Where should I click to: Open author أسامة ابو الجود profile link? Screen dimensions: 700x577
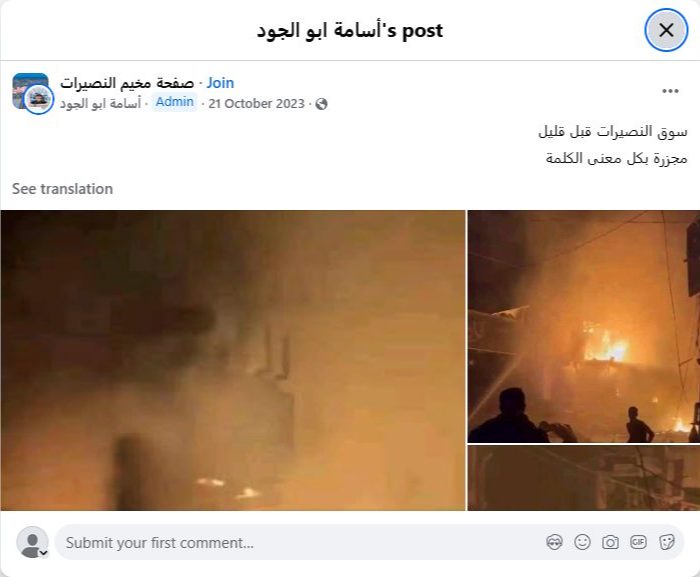[x=100, y=104]
